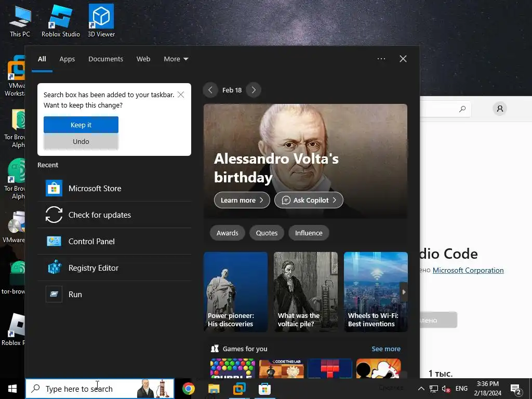Click the muted volume tray icon
Viewport: 532px width, 399px height.
446,389
